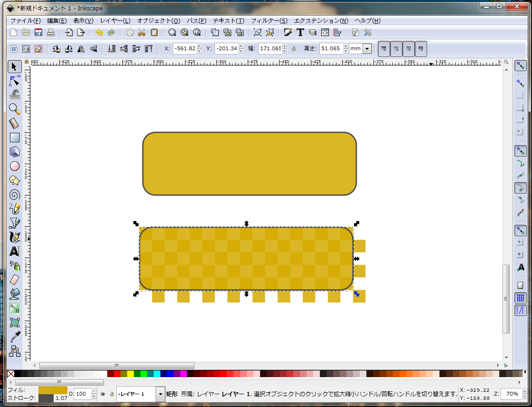
Task: Click the X position input field
Action: (184, 48)
